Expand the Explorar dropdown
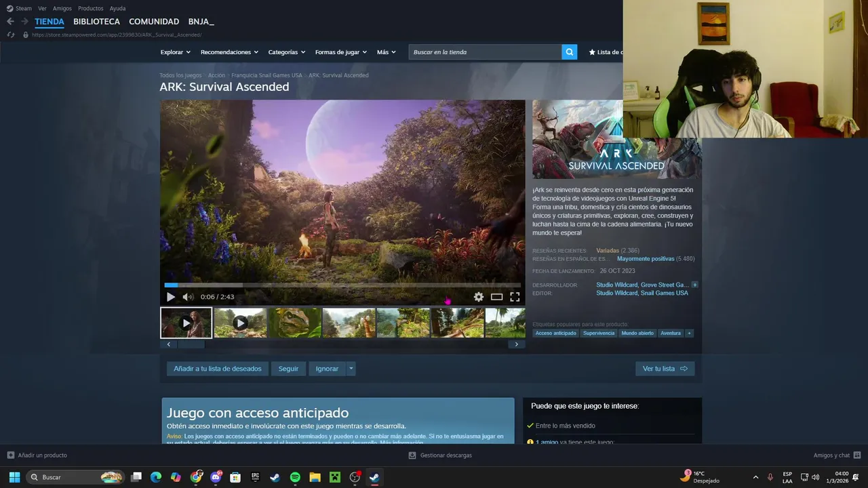The image size is (868, 488). click(175, 52)
